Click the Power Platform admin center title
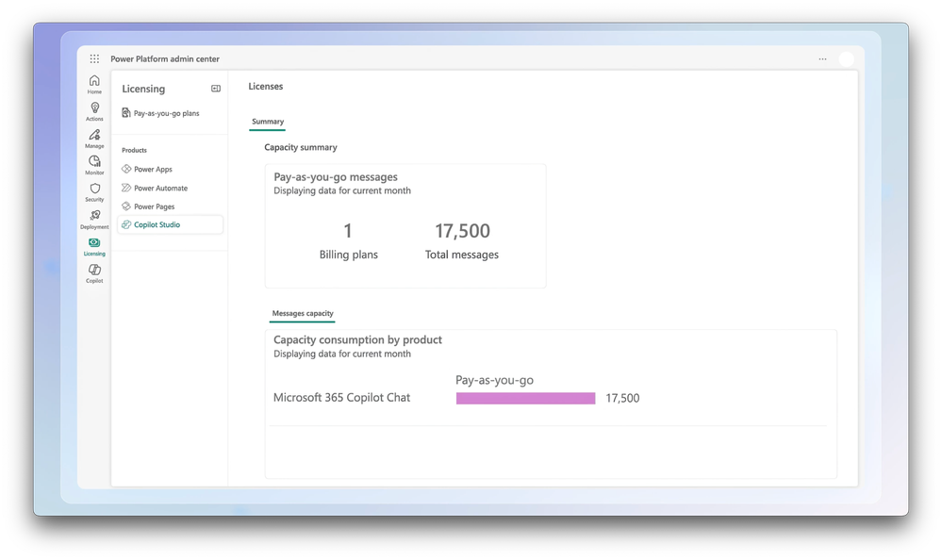Image resolution: width=942 pixels, height=560 pixels. [x=165, y=58]
